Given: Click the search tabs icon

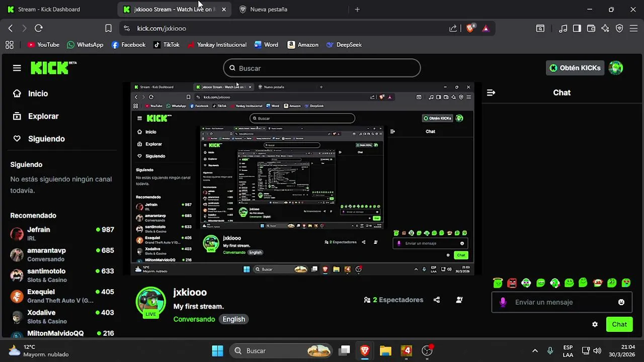Looking at the screenshot, I should pos(540,29).
